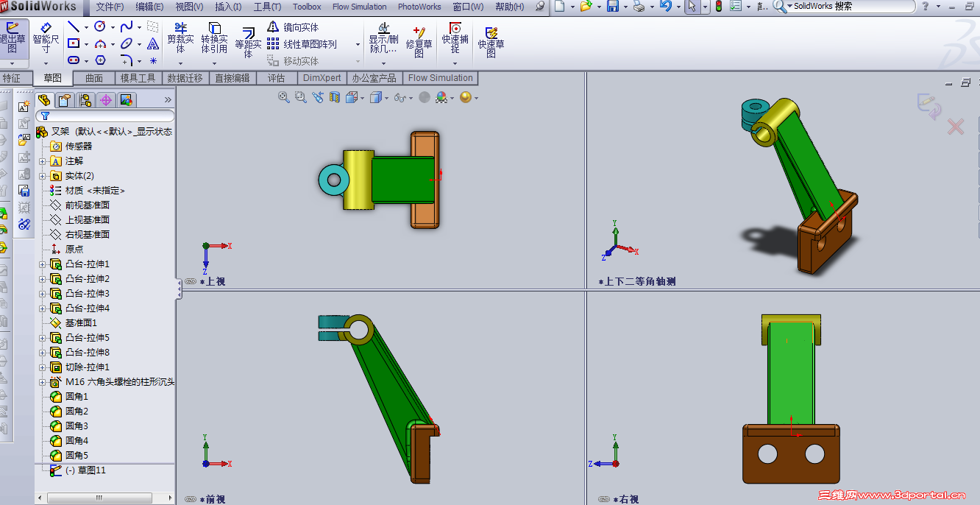Open the 工具(T) menu

coord(267,7)
